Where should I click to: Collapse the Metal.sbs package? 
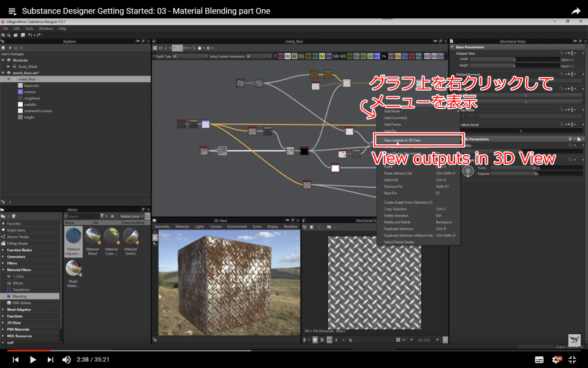[3, 60]
